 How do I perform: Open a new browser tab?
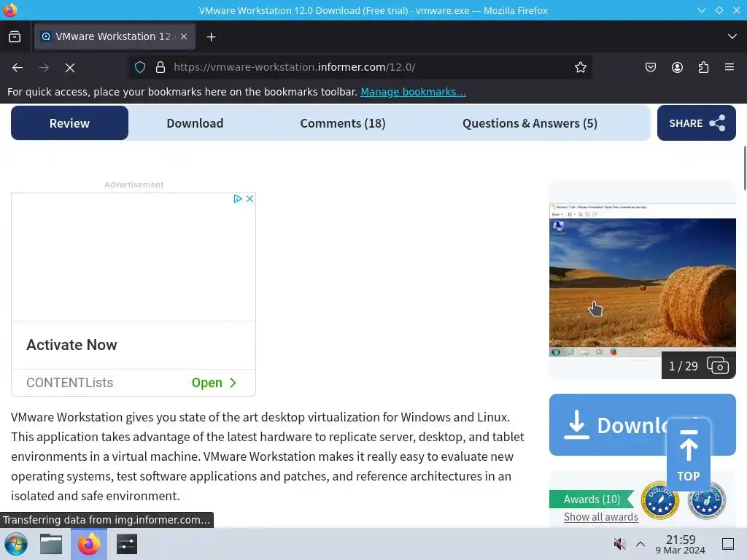[211, 36]
